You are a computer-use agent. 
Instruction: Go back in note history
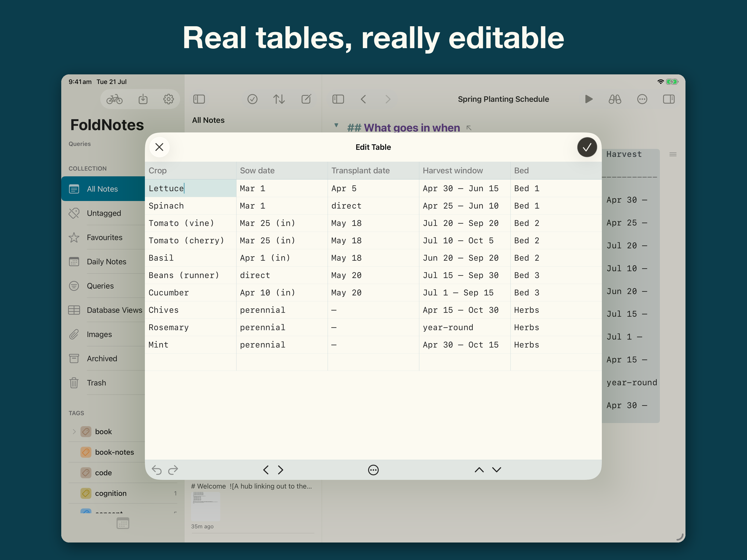click(x=363, y=99)
